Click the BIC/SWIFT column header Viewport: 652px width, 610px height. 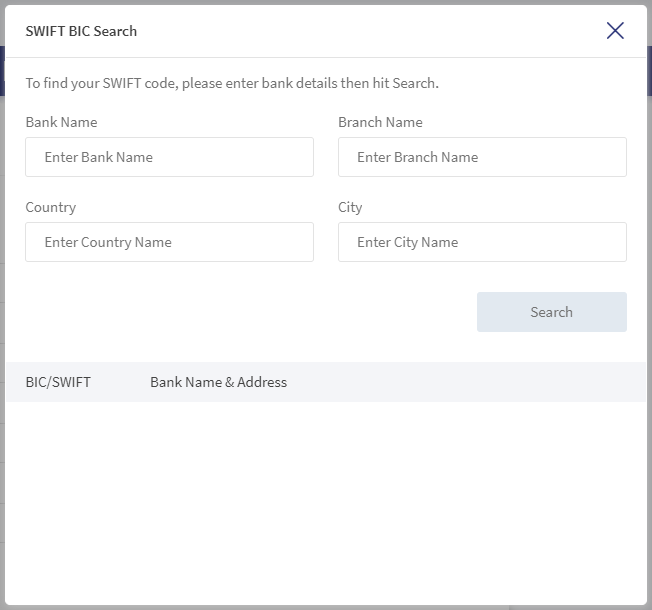[58, 382]
